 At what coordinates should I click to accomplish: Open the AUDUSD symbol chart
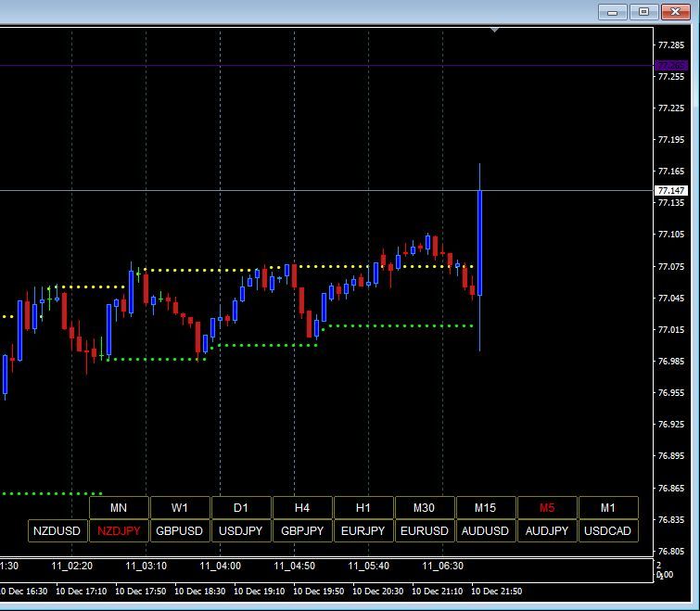click(486, 530)
